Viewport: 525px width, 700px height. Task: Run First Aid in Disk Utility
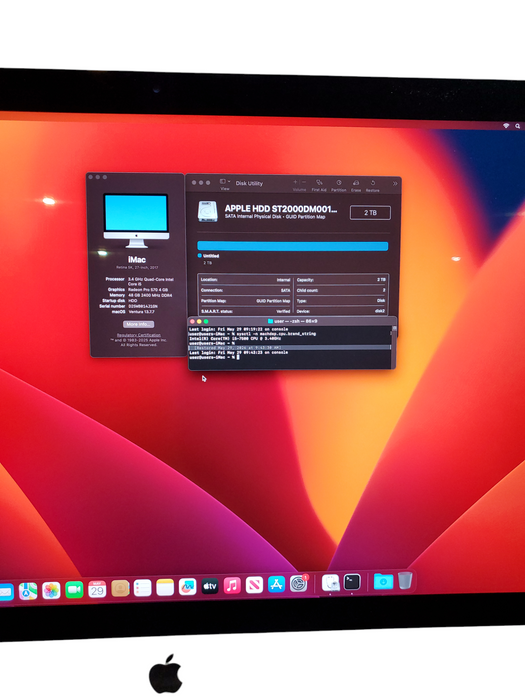click(319, 183)
